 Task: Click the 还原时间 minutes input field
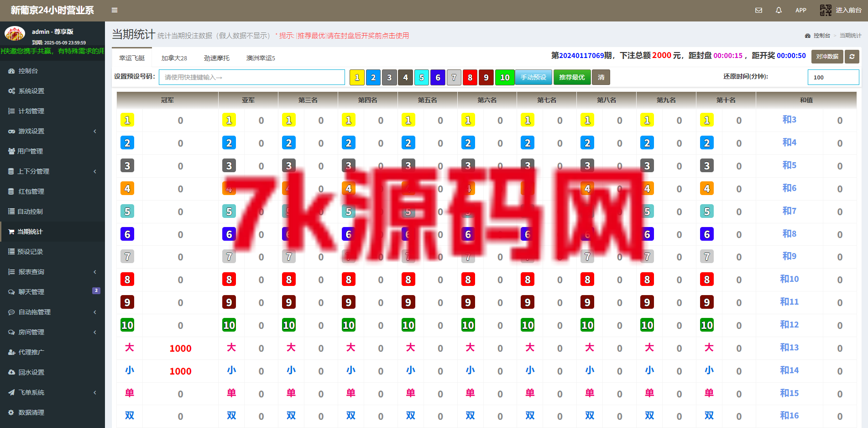pos(833,77)
